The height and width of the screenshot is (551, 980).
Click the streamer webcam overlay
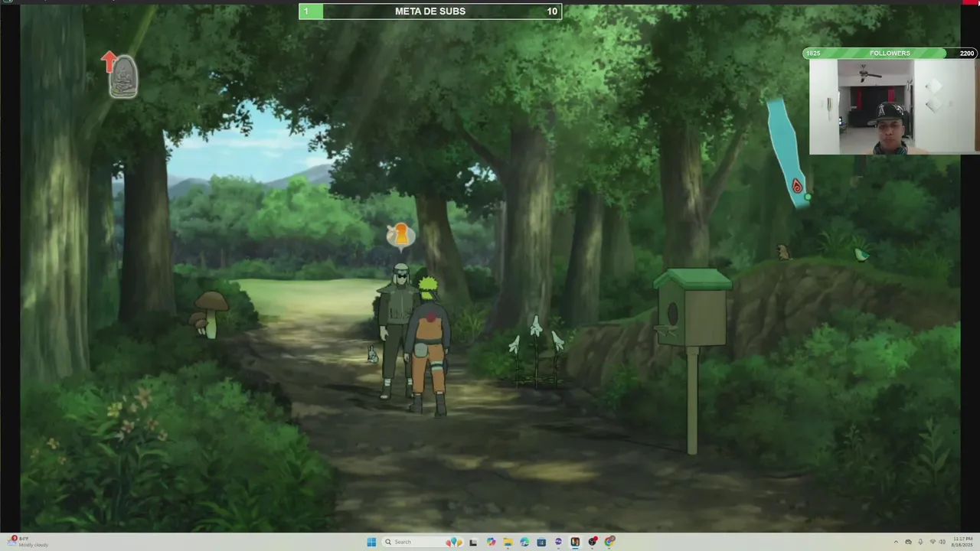tap(893, 107)
